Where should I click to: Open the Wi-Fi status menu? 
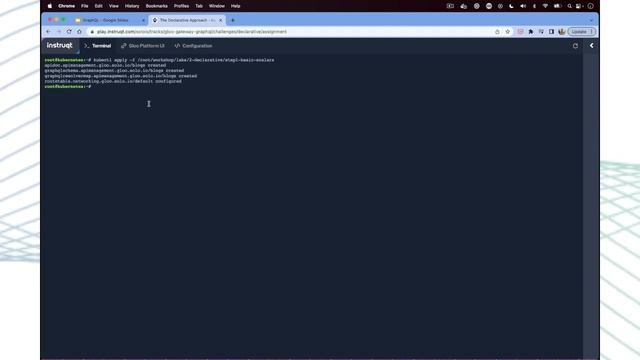[545, 6]
